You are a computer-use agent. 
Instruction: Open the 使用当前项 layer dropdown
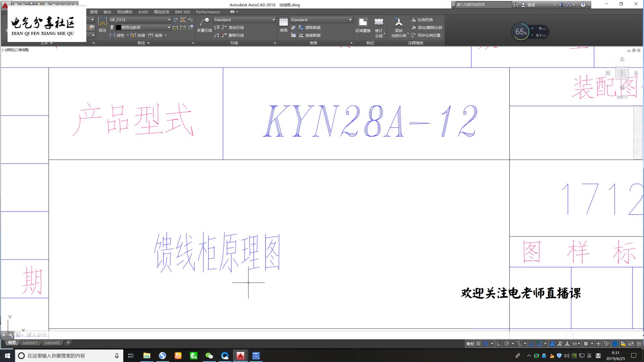coord(143,27)
